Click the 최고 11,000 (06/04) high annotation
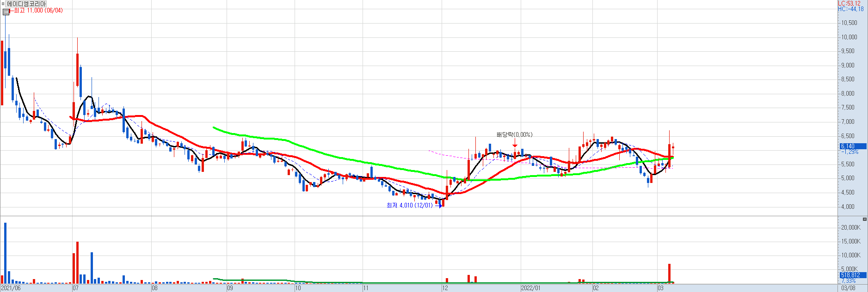This screenshot has height=292, width=868. [38, 10]
